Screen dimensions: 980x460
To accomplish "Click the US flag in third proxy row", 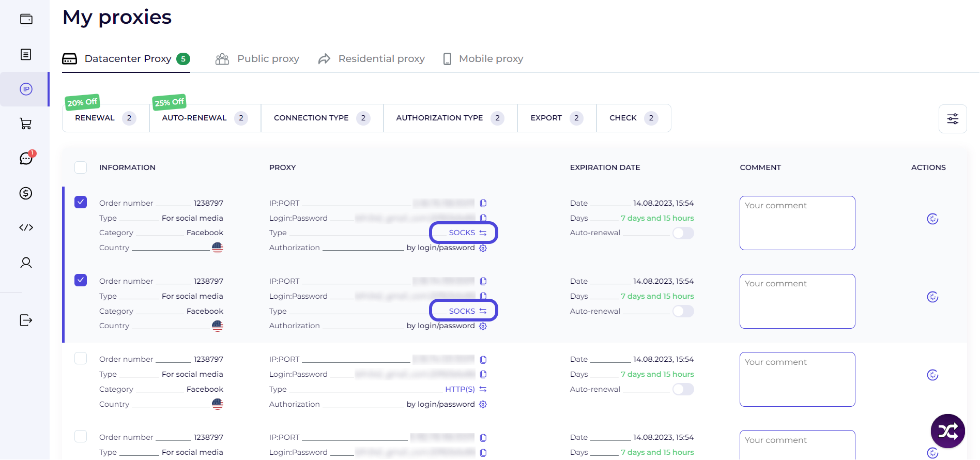I will click(x=218, y=404).
